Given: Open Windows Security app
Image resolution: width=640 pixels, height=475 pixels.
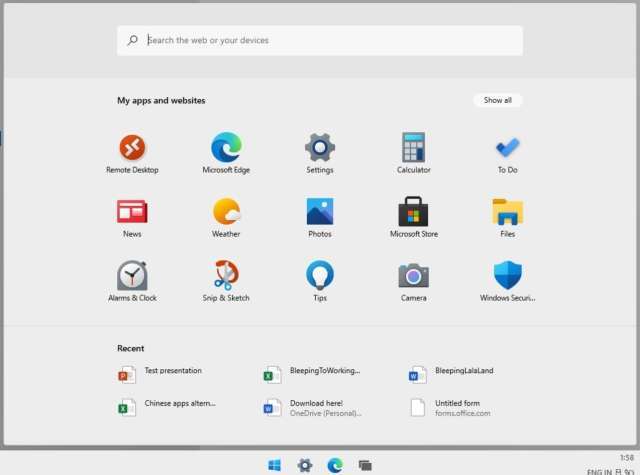Looking at the screenshot, I should click(x=507, y=282).
